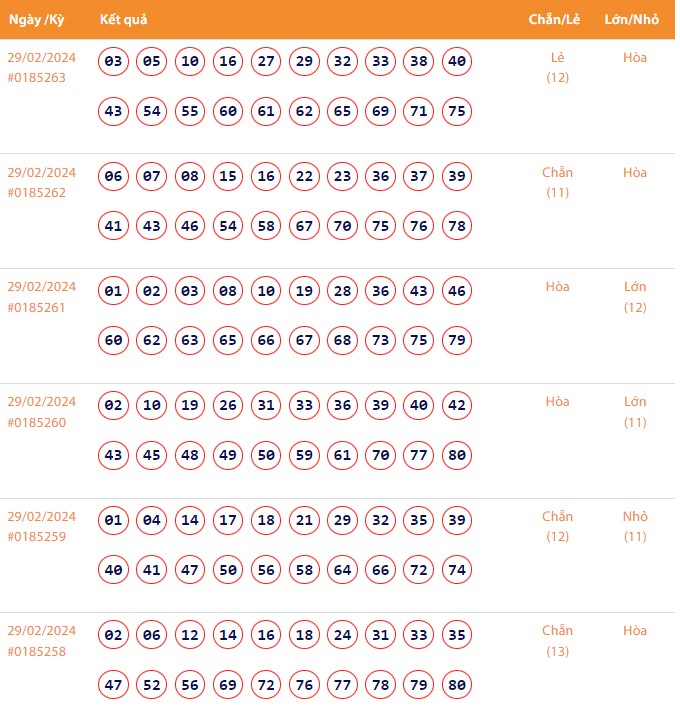Image resolution: width=680 pixels, height=712 pixels.
Task: Click draw ID #0185259
Action: 37,537
